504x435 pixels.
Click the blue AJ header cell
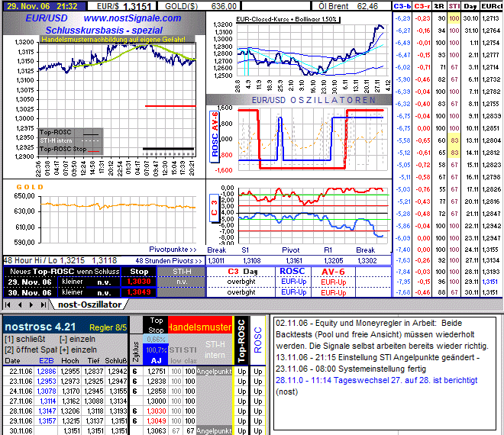tap(156, 360)
